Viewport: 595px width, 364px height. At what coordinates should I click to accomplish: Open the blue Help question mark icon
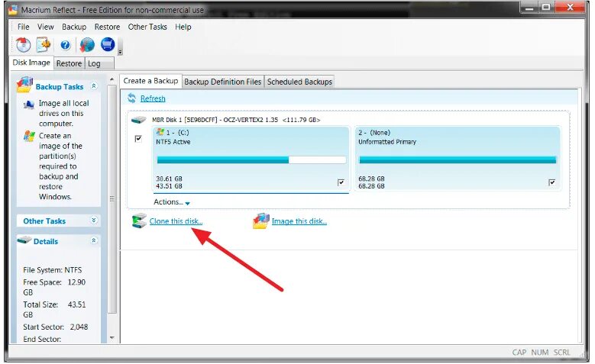65,45
